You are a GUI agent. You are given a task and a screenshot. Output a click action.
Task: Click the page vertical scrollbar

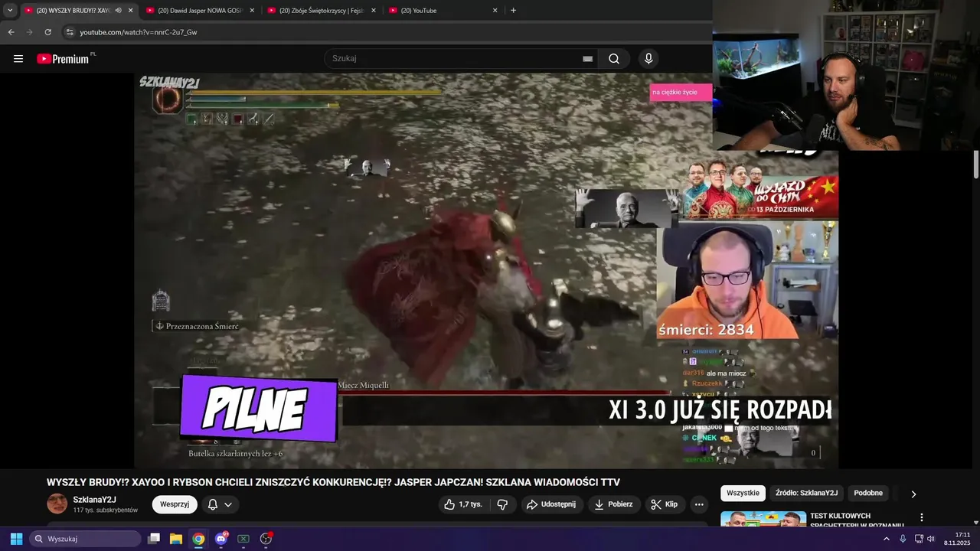click(x=976, y=165)
